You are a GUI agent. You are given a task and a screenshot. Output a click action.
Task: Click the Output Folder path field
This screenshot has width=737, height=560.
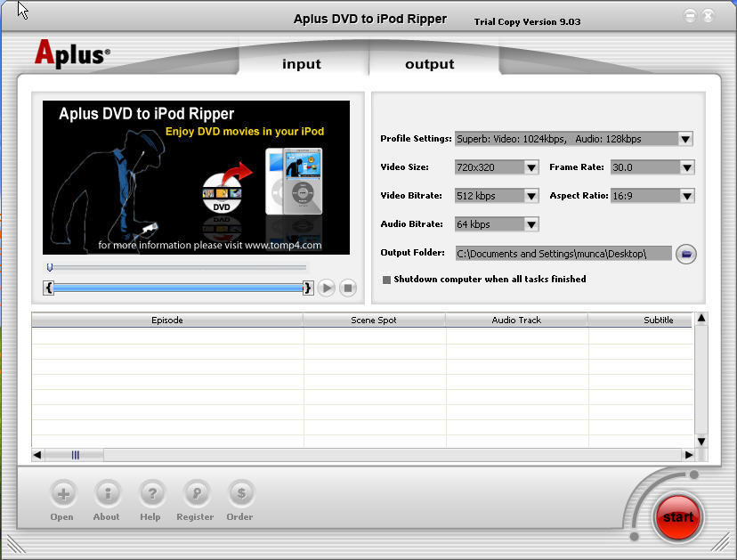[563, 254]
